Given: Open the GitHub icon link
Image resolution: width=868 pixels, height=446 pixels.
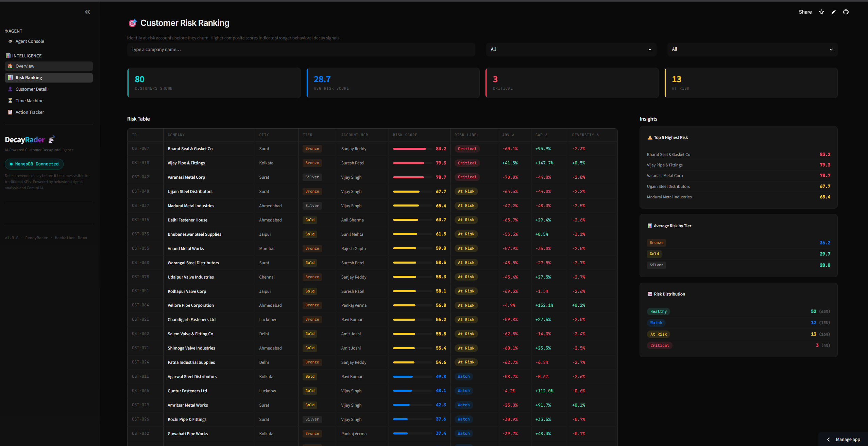Looking at the screenshot, I should point(846,12).
